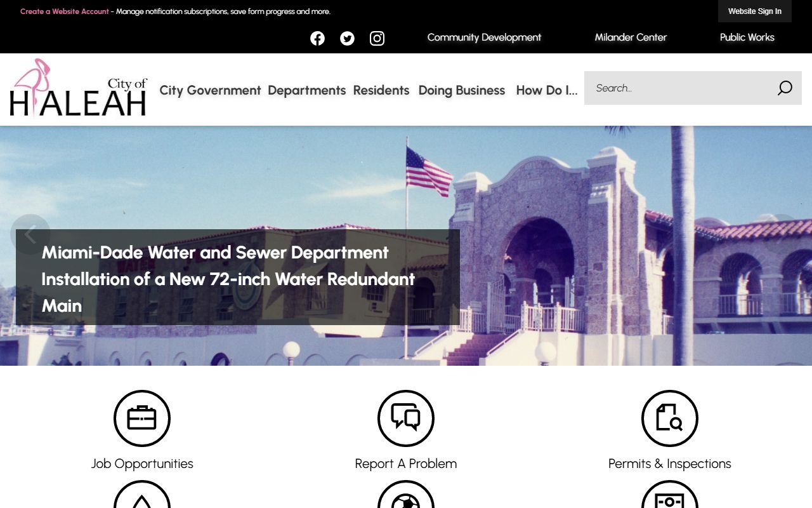812x508 pixels.
Task: Open the City Government menu
Action: click(210, 90)
